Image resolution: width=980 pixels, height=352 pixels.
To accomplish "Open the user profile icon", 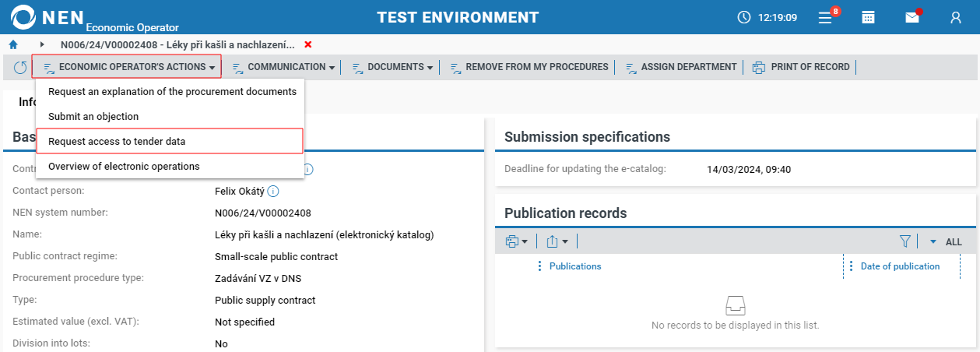I will coord(956,17).
